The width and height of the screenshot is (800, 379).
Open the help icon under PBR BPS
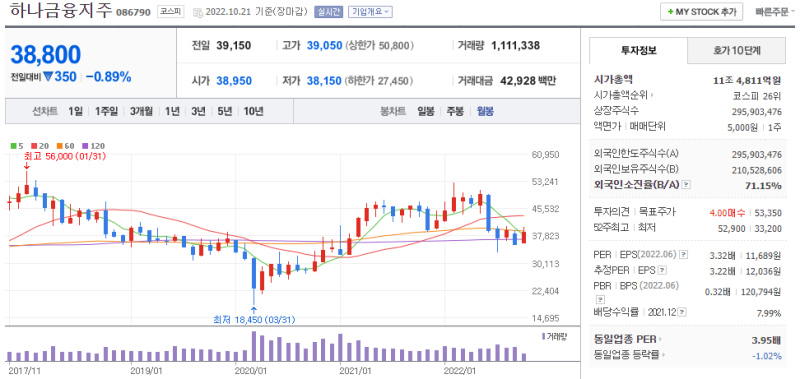point(601,299)
